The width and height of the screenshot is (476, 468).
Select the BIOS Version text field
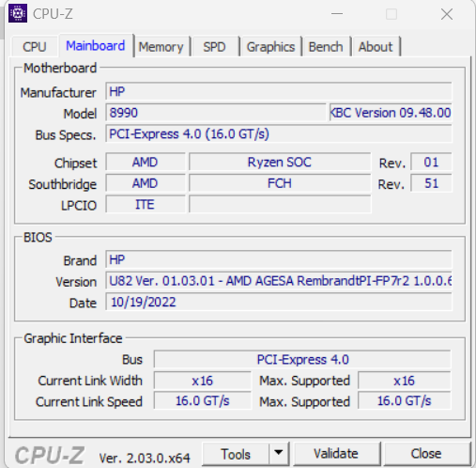point(279,280)
